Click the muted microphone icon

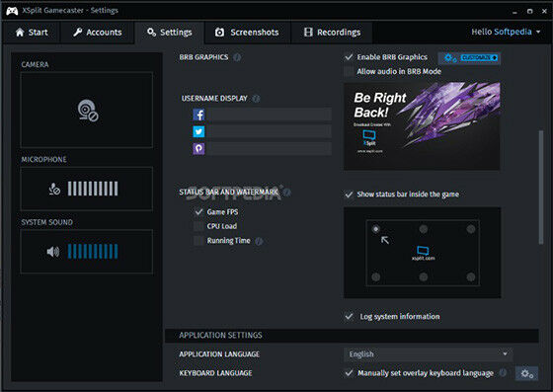pos(54,189)
